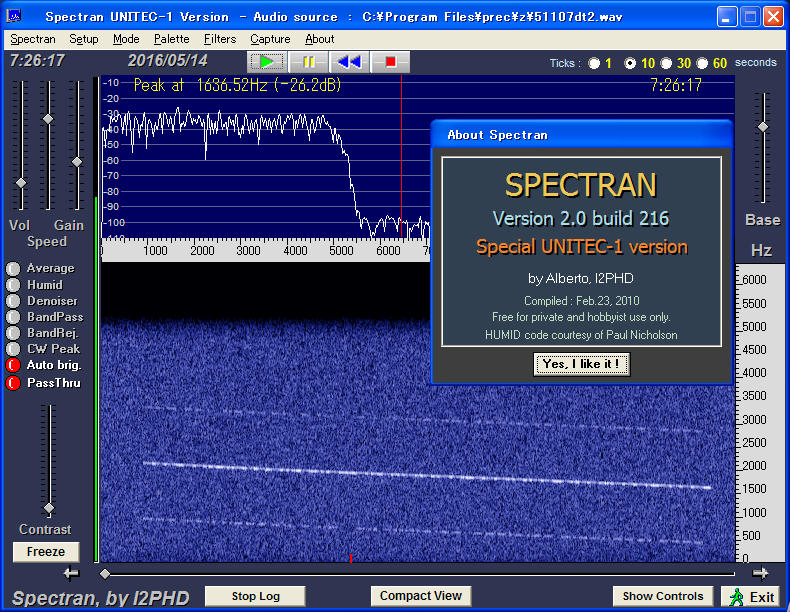Click the 5000 label on horizontal frequency scale
Viewport: 790px width, 612px height.
[x=341, y=251]
